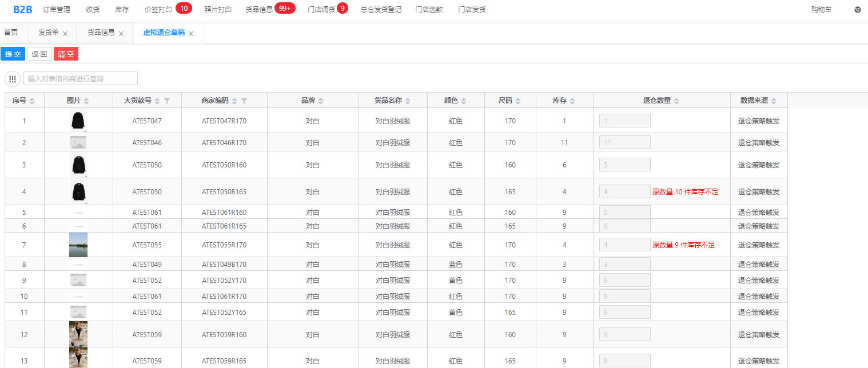Click the blue 提交 button
Screen dimensions: 868x368
tap(13, 54)
